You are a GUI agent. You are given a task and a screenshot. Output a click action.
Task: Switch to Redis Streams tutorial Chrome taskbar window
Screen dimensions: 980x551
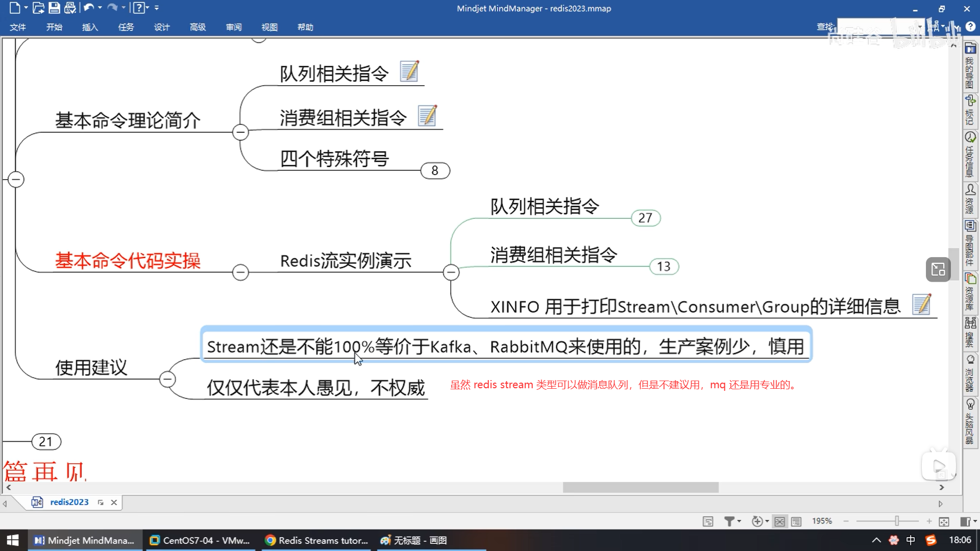[317, 540]
